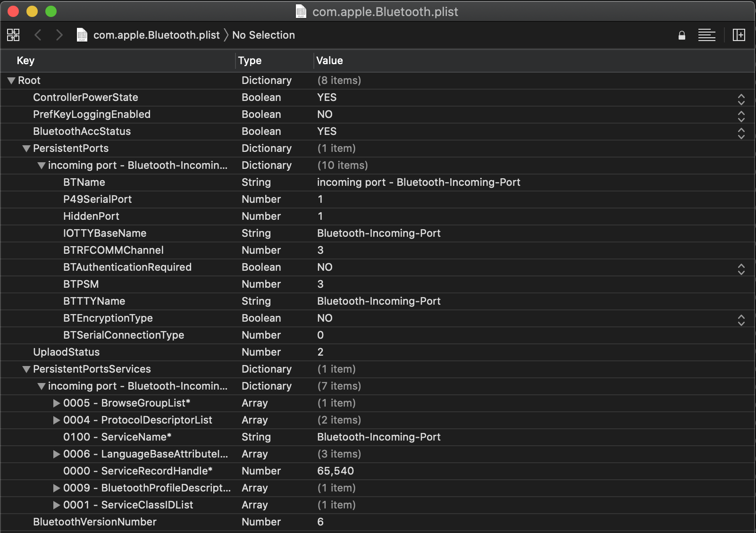The image size is (756, 533).
Task: Change BTAuthenticationRequired value stepper
Action: click(741, 269)
